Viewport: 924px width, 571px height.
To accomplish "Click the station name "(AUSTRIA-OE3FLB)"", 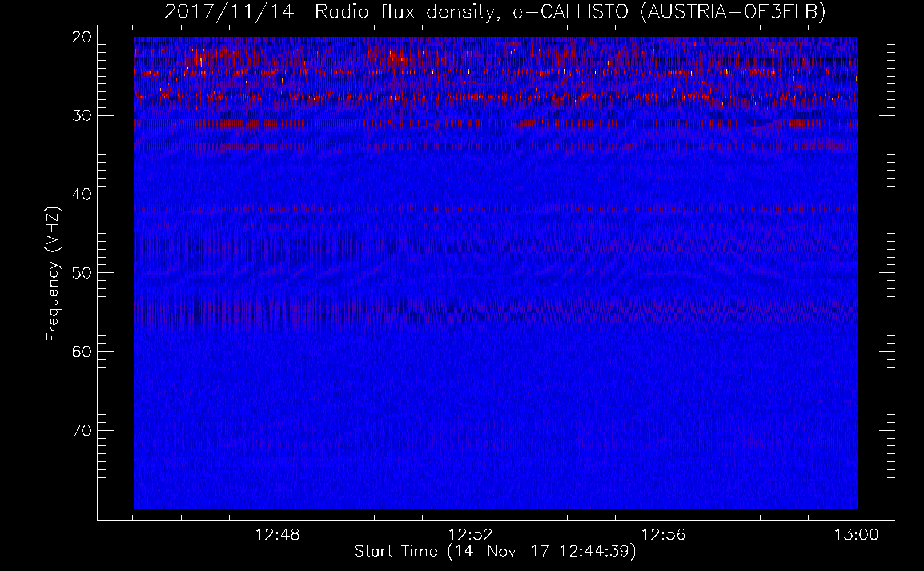I will point(733,12).
